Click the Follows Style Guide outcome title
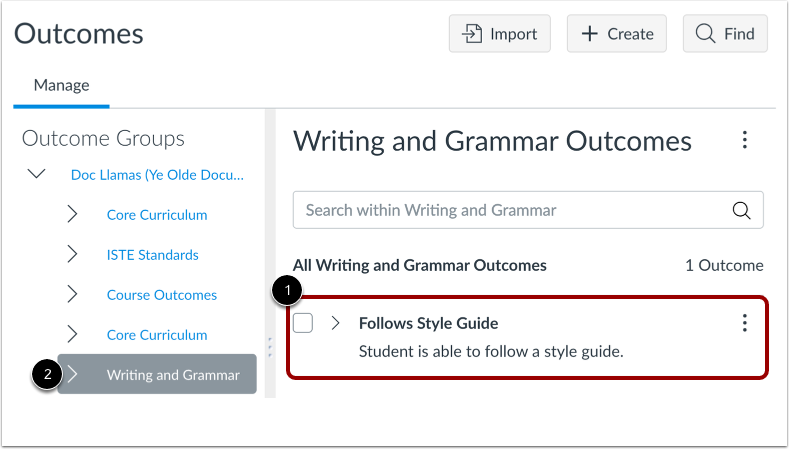The height and width of the screenshot is (449, 789). (x=428, y=323)
